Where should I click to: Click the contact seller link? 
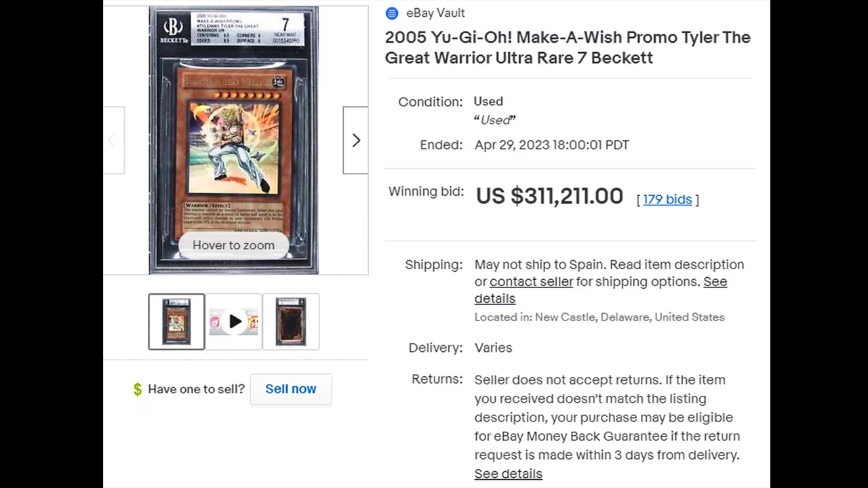click(531, 281)
